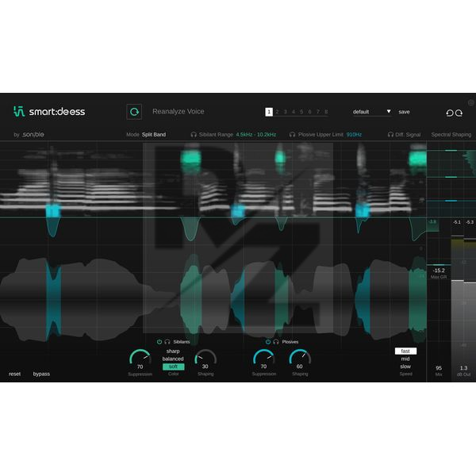This screenshot has height=476, width=476.
Task: Click the Reanalyze Voice label
Action: [178, 111]
